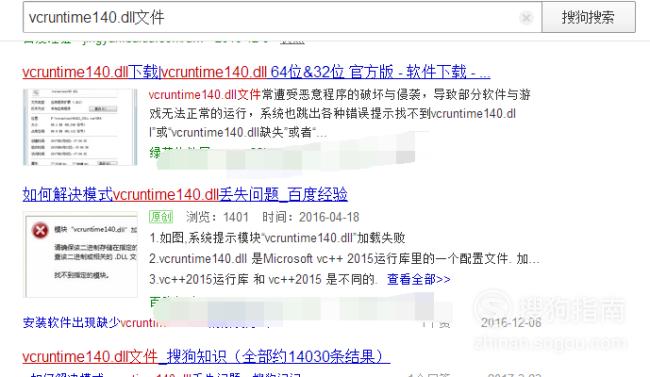Viewport: 650px width, 377px height.
Task: Open the 如何解决模式vcruntime140.dll丢失问题_百度经验 link
Action: pos(185,194)
